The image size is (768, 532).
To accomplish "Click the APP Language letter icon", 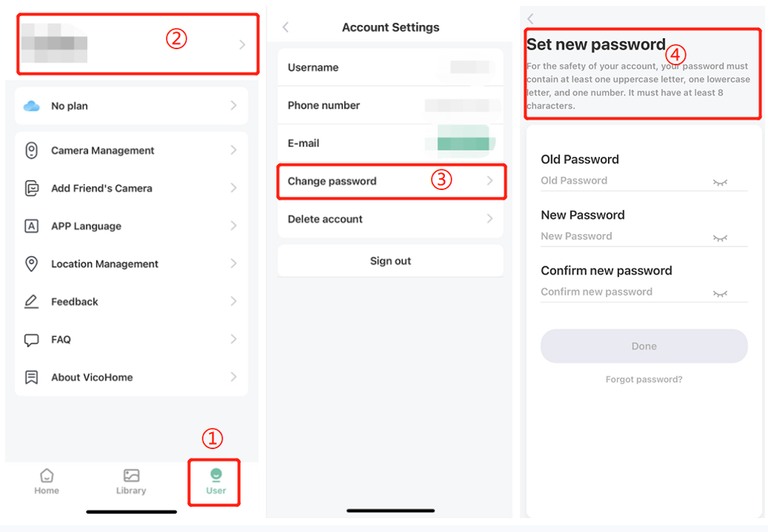I will [32, 226].
